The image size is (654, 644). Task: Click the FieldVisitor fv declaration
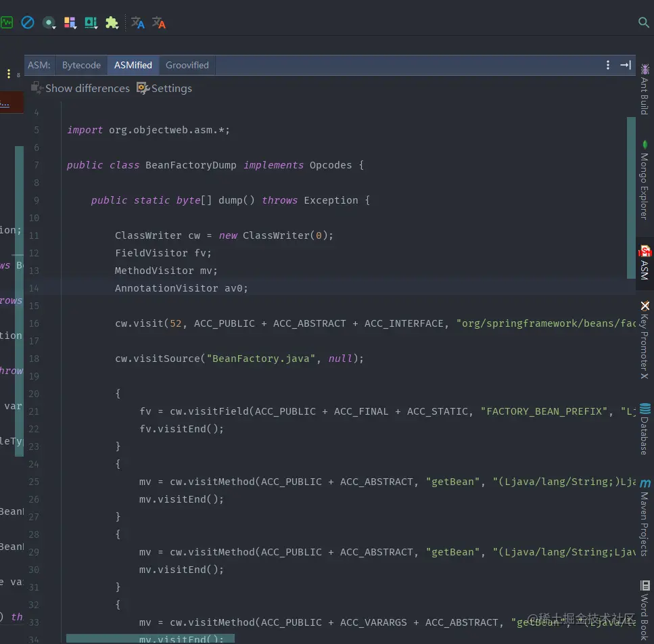click(x=163, y=253)
